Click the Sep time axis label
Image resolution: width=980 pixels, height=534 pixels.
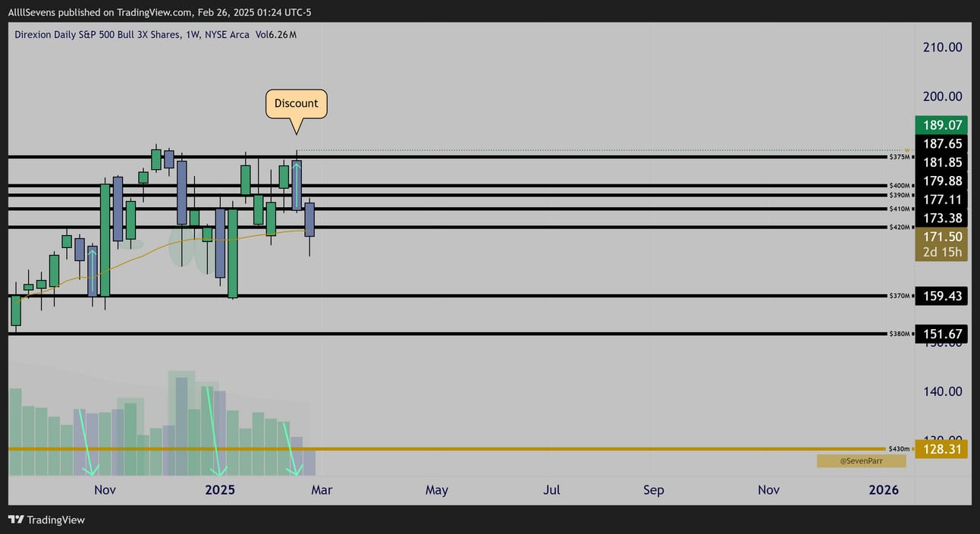point(654,490)
